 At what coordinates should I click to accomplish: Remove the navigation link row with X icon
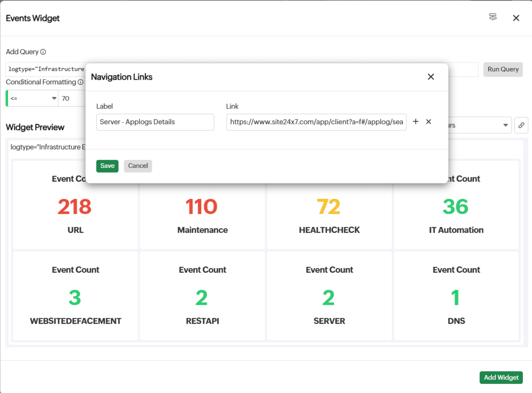click(x=429, y=122)
